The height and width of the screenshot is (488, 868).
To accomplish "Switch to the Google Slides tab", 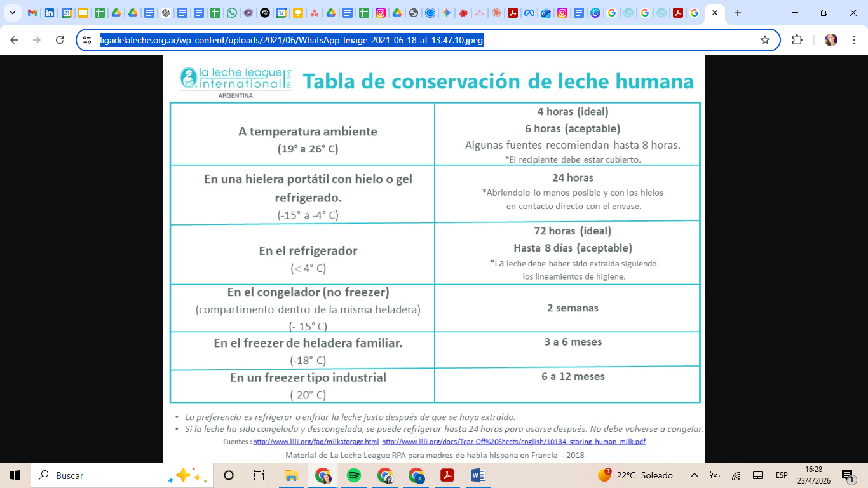I will 83,13.
